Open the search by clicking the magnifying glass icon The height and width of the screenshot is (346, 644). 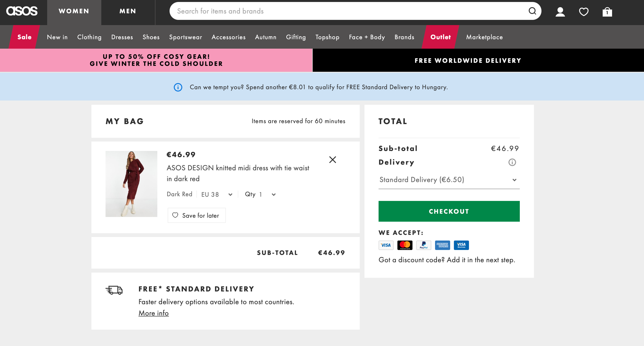(x=532, y=11)
